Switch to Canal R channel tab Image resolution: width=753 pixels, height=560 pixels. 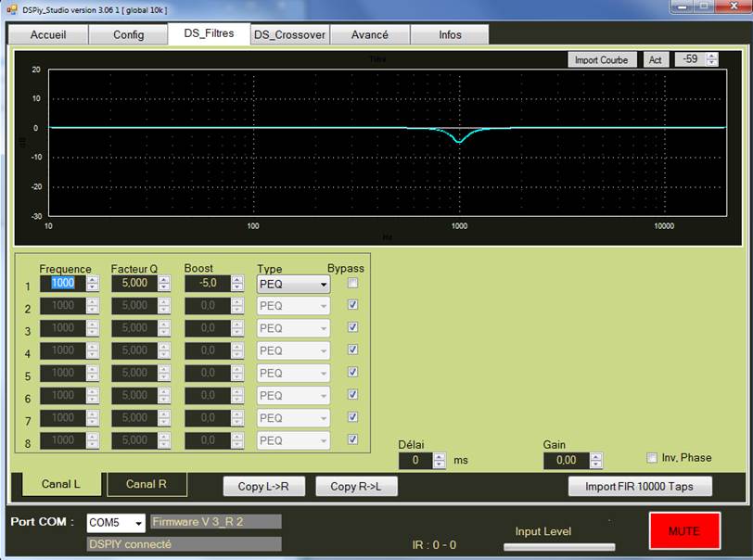pos(147,484)
